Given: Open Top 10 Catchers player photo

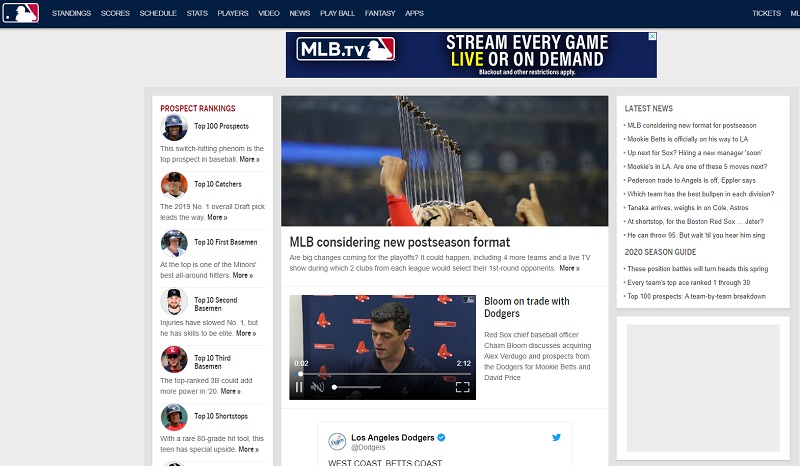Looking at the screenshot, I should pyautogui.click(x=174, y=185).
